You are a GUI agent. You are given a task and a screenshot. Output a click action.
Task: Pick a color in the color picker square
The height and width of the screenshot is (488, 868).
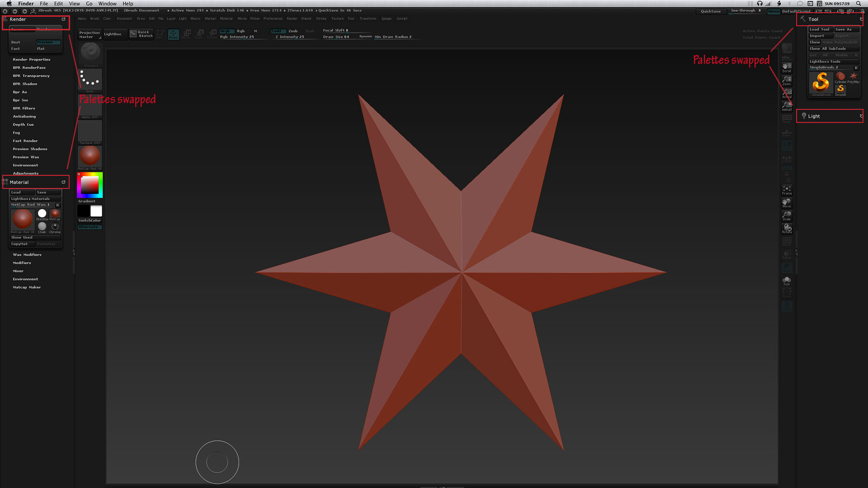tap(90, 184)
